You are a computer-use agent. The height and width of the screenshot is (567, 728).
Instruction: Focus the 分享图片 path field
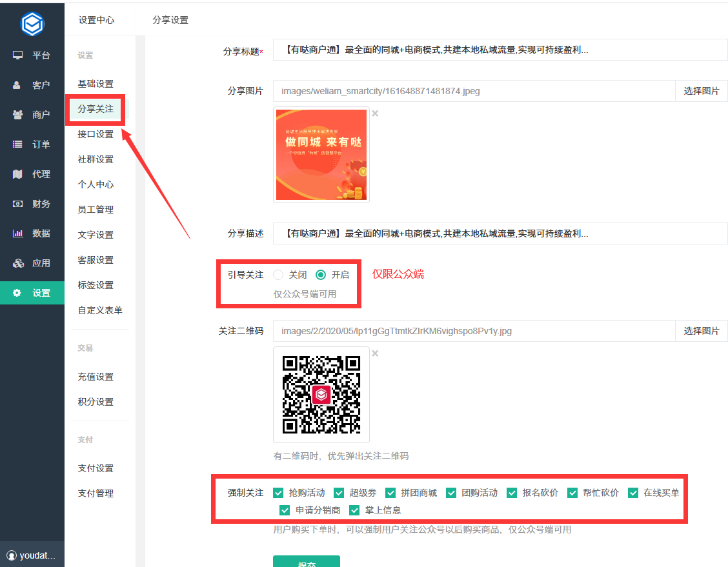click(474, 91)
